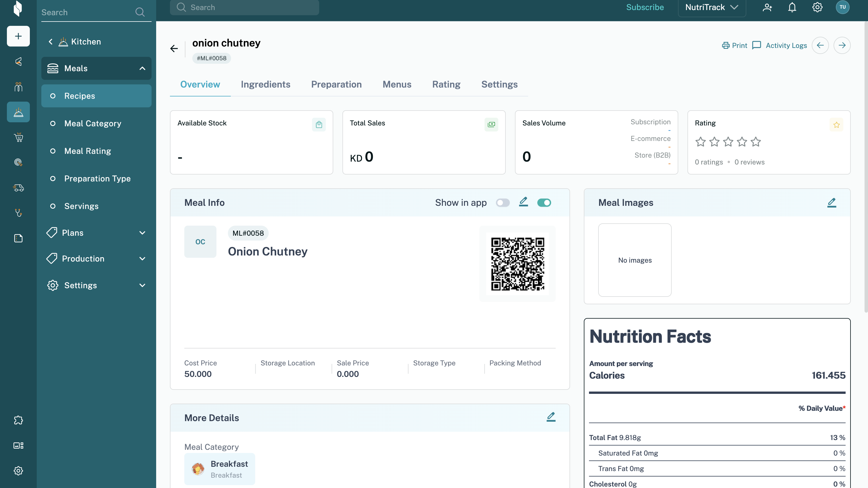The width and height of the screenshot is (868, 488).
Task: Open the puzzle-piece integrations icon
Action: [18, 420]
